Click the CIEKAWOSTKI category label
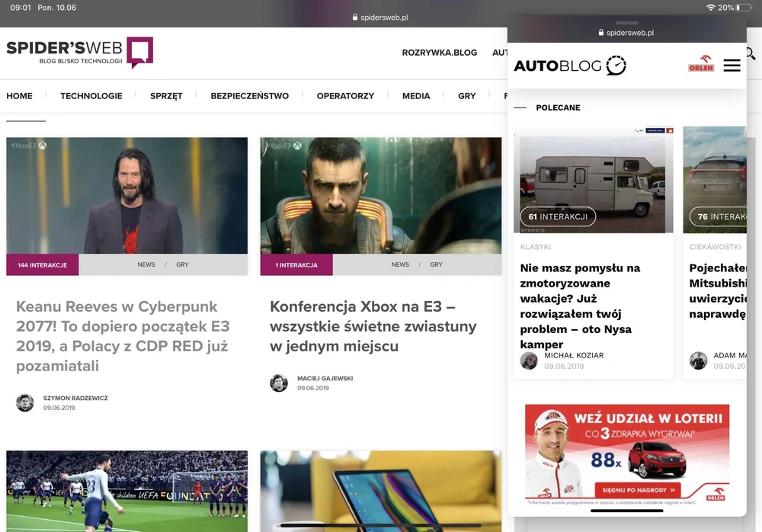Screen dimensions: 762x532 [x=716, y=247]
